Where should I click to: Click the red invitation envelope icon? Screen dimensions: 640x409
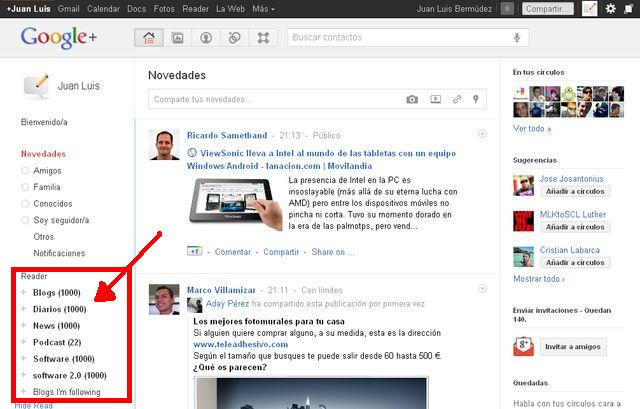523,347
